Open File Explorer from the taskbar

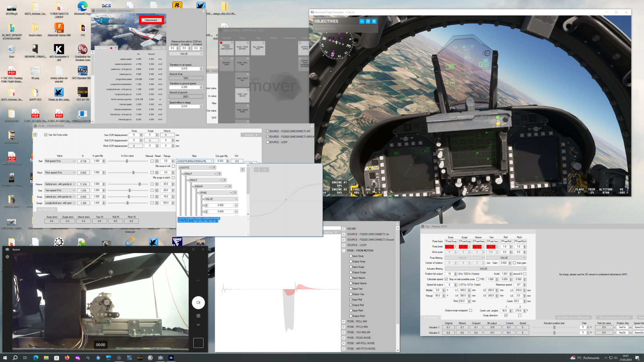(46, 358)
